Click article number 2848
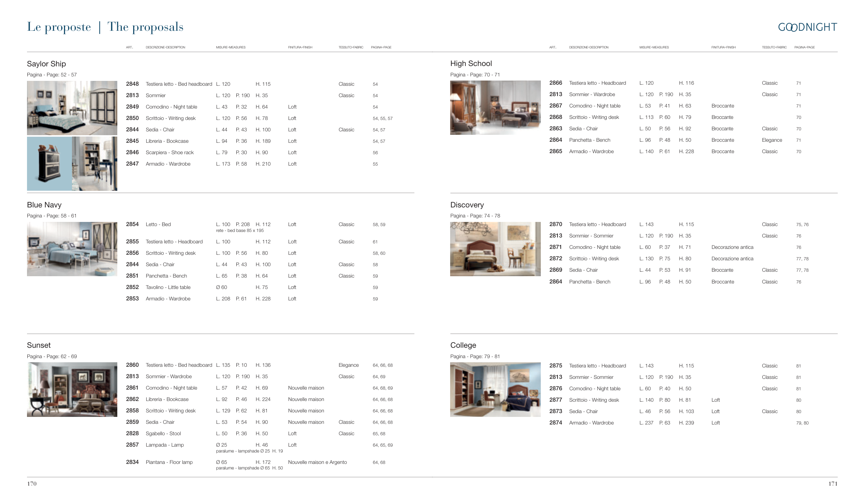The height and width of the screenshot is (504, 865). (x=132, y=84)
